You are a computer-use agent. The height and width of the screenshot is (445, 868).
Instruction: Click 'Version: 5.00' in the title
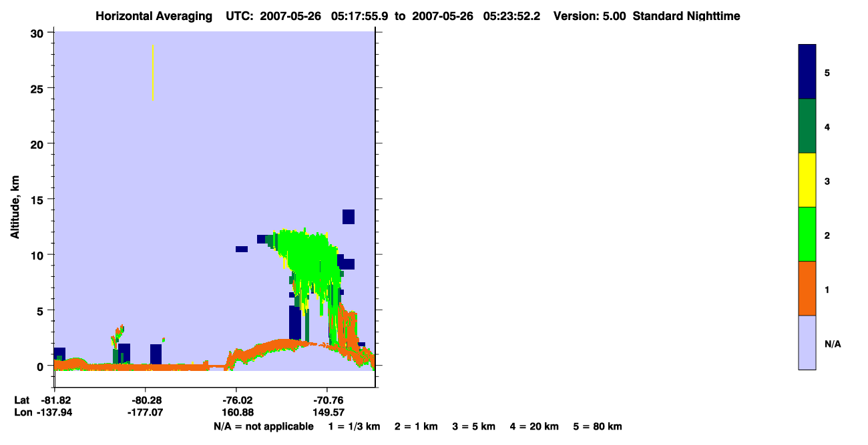590,16
